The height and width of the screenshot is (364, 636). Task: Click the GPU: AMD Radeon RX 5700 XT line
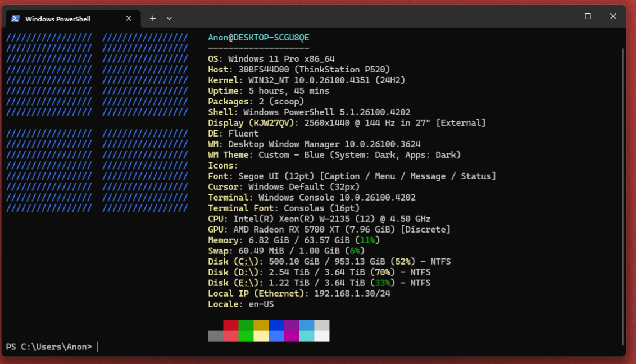pos(329,230)
